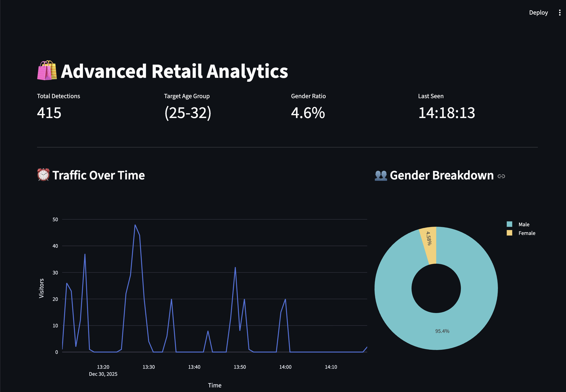Click the Traffic Over Time heading
The image size is (566, 392).
tap(98, 175)
